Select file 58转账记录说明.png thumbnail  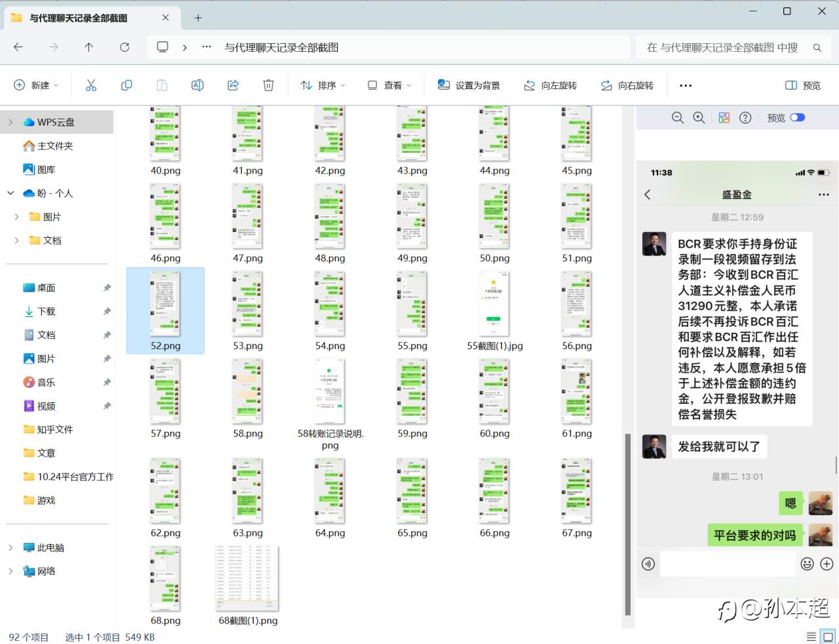click(330, 391)
